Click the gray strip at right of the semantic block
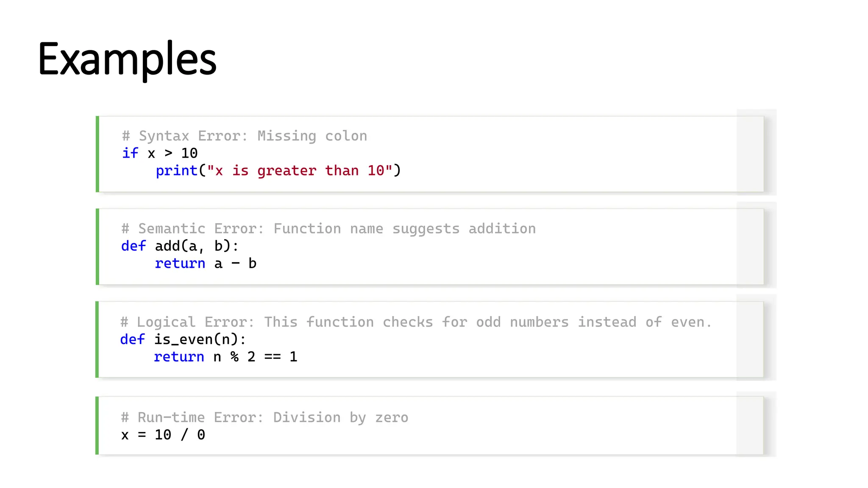 [750, 247]
